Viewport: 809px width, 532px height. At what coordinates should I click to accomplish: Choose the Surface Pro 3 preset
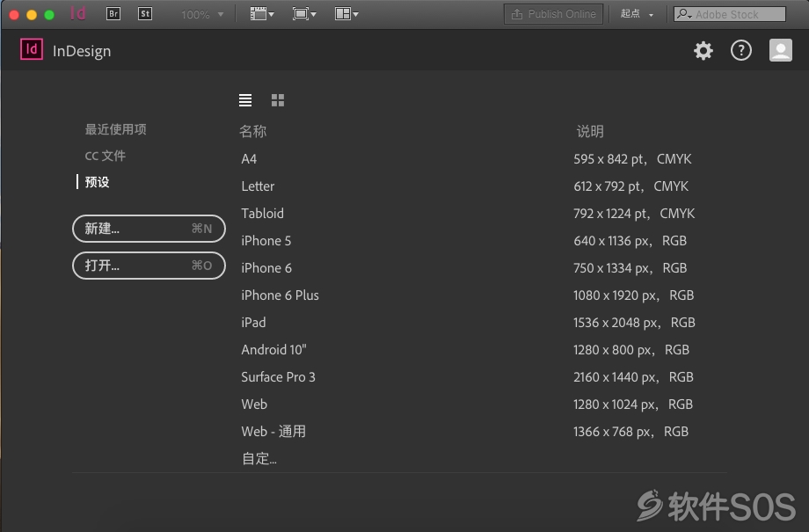[278, 377]
